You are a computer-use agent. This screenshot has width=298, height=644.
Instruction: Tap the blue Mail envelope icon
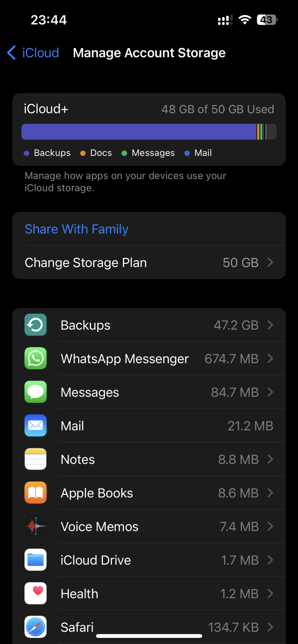pos(35,425)
